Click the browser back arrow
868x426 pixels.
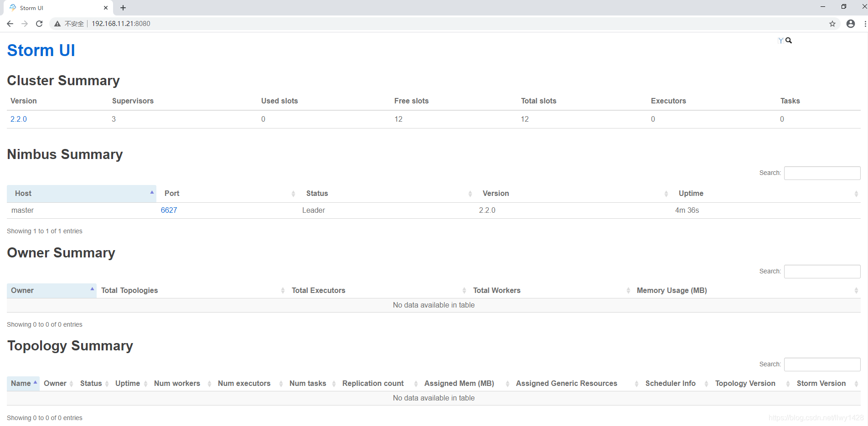tap(10, 24)
